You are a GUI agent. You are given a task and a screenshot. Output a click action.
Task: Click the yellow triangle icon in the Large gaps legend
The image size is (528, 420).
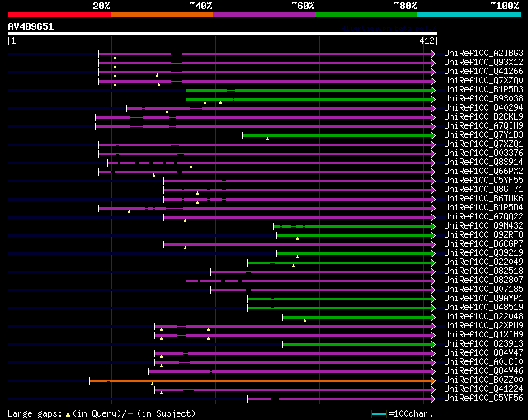[x=68, y=413]
